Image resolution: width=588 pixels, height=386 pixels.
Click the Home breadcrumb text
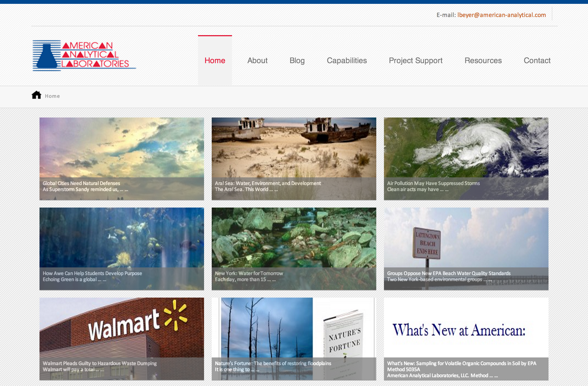coord(52,96)
